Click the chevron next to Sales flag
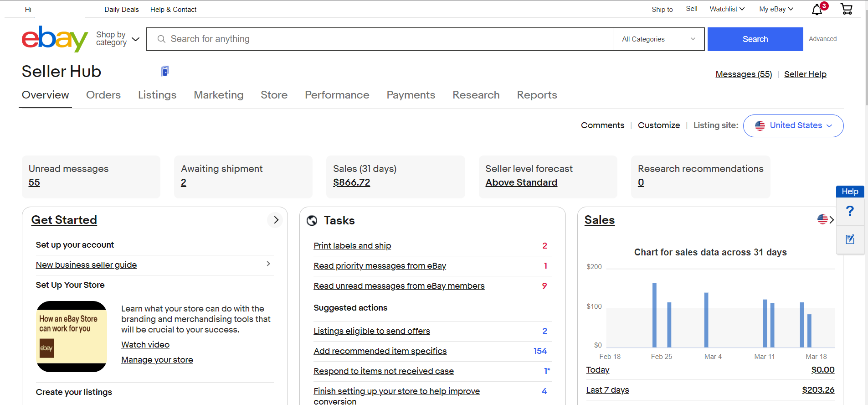This screenshot has height=405, width=868. 832,220
